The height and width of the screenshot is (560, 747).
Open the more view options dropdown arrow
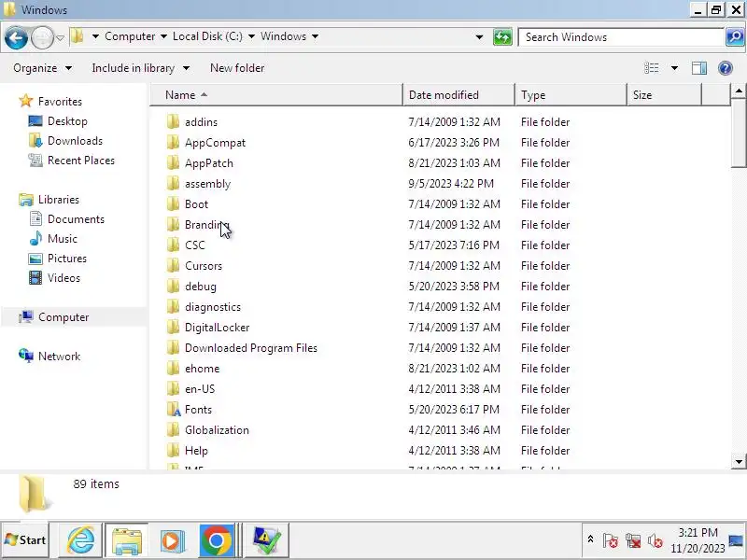pyautogui.click(x=674, y=68)
